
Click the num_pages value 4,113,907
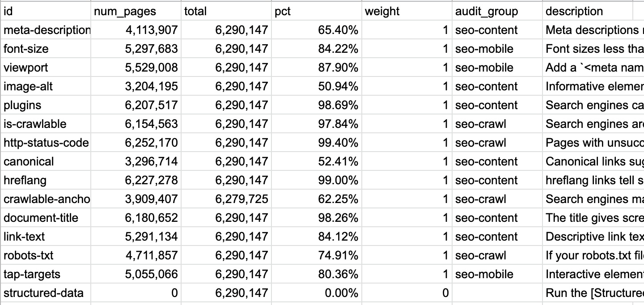coord(136,30)
